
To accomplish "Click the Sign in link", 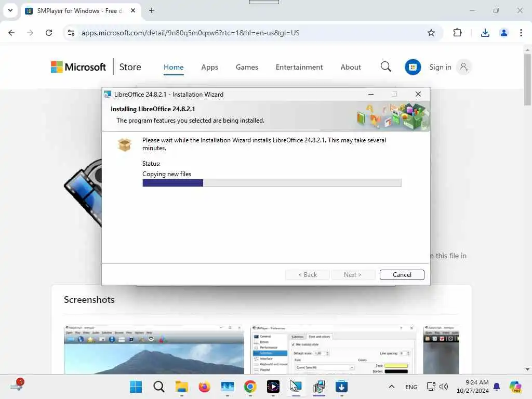I will click(440, 67).
